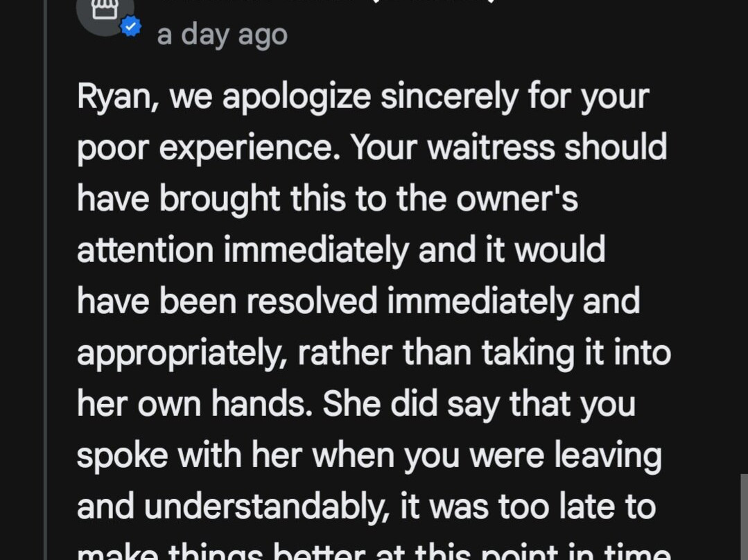Click the storefront owner avatar icon

point(105,11)
